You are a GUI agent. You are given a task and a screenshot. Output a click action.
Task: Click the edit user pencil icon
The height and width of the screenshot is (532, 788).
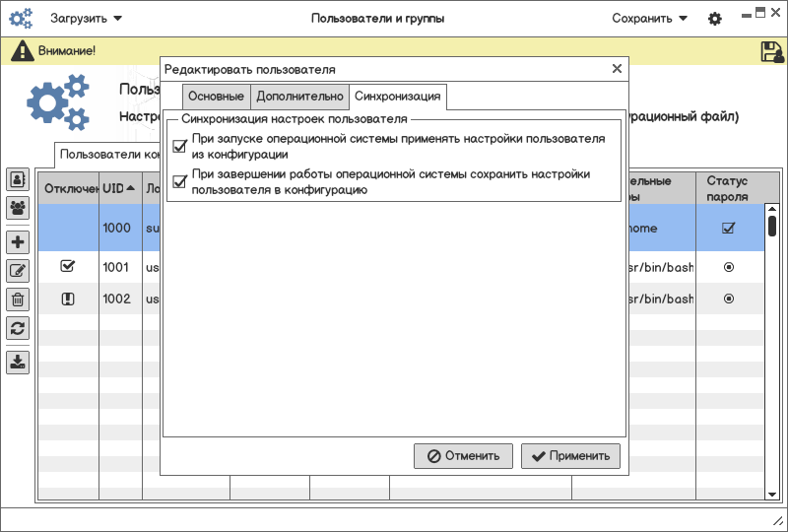(18, 271)
